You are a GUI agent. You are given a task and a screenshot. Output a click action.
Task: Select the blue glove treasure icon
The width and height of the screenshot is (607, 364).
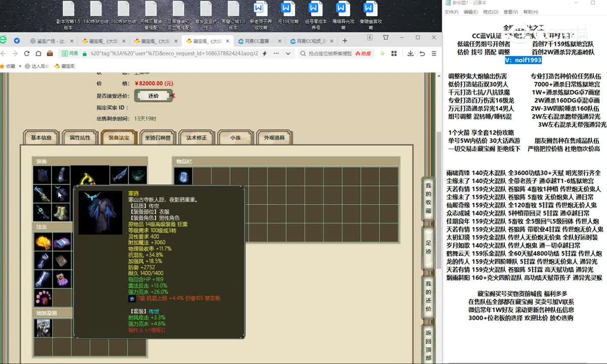pos(42,260)
